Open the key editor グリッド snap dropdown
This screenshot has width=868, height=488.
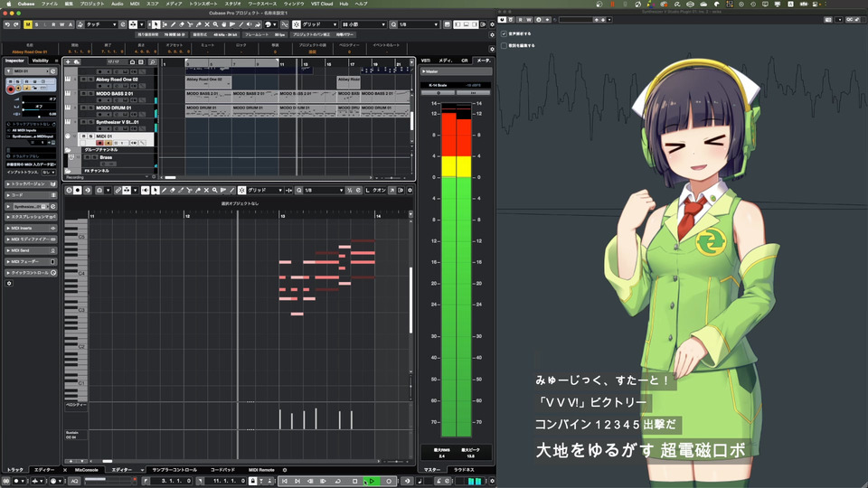[x=265, y=191]
